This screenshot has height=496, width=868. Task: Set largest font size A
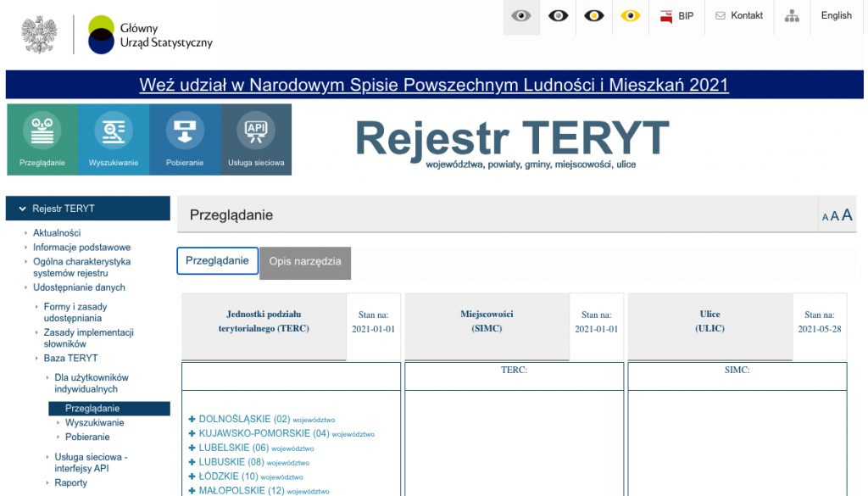pos(847,215)
